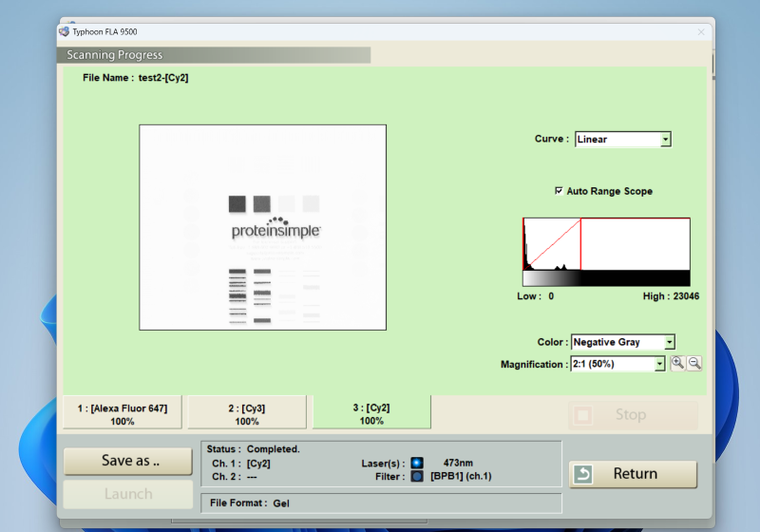
Task: Click the 473nm laser indicator icon
Action: click(416, 463)
